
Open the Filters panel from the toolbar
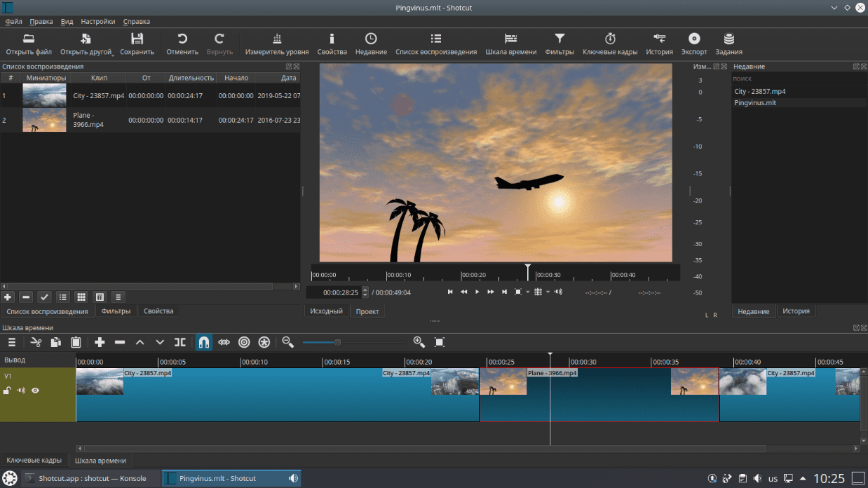click(x=559, y=44)
